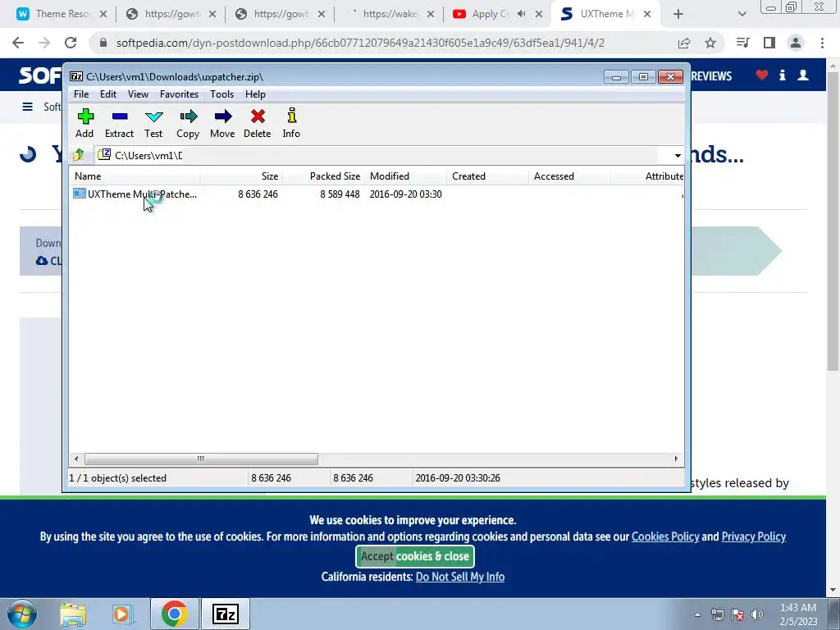This screenshot has height=630, width=840.
Task: Click the Chrome address bar URL
Action: 360,43
